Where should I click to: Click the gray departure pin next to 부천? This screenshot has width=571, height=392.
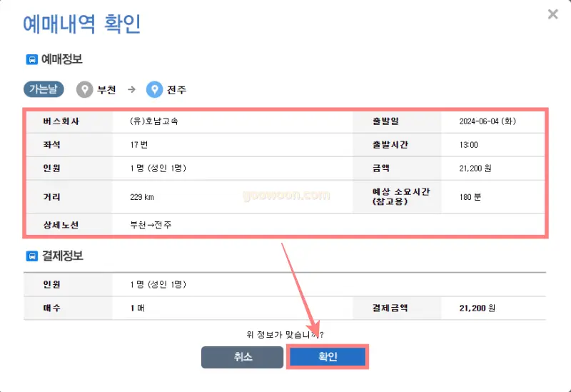[84, 90]
